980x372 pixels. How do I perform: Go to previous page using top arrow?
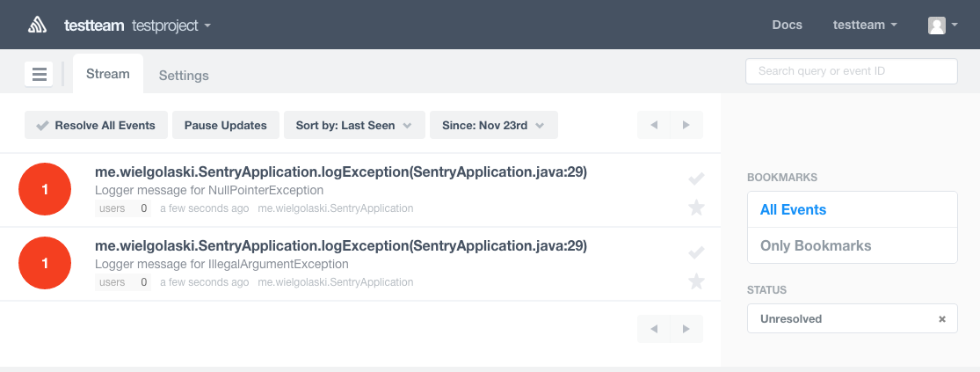tap(654, 125)
